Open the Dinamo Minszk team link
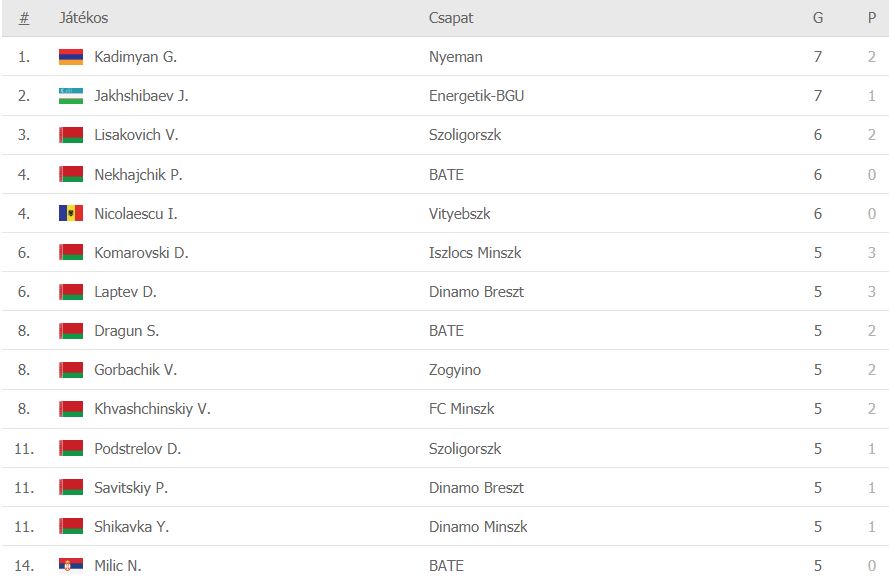This screenshot has height=584, width=889. pyautogui.click(x=478, y=526)
